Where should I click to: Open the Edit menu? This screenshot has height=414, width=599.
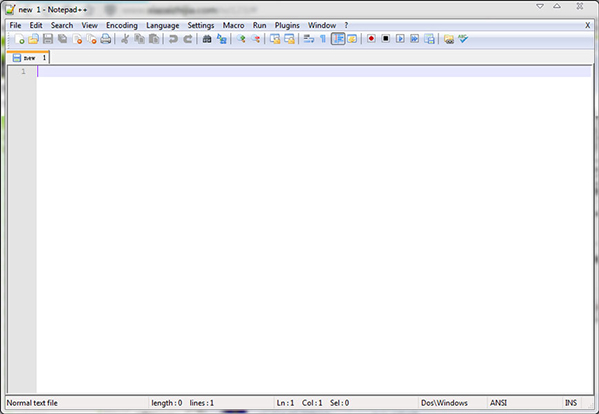click(36, 25)
